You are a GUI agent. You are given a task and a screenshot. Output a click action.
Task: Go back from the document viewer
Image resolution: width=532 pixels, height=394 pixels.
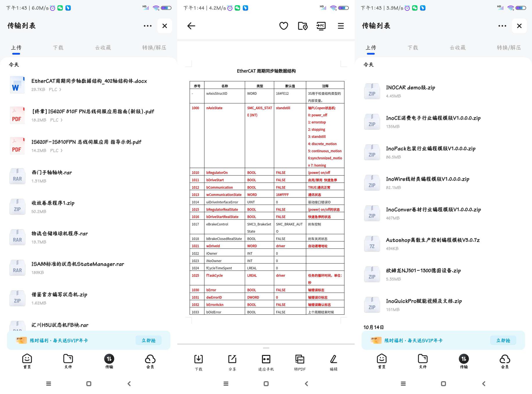[191, 26]
